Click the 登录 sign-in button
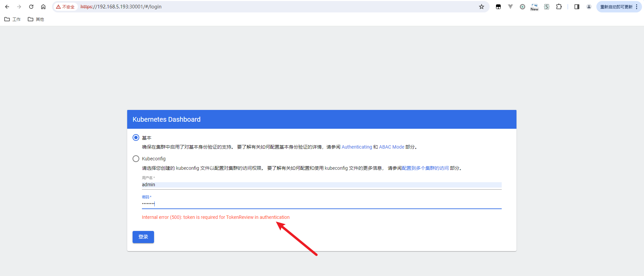The height and width of the screenshot is (276, 644). pos(143,237)
